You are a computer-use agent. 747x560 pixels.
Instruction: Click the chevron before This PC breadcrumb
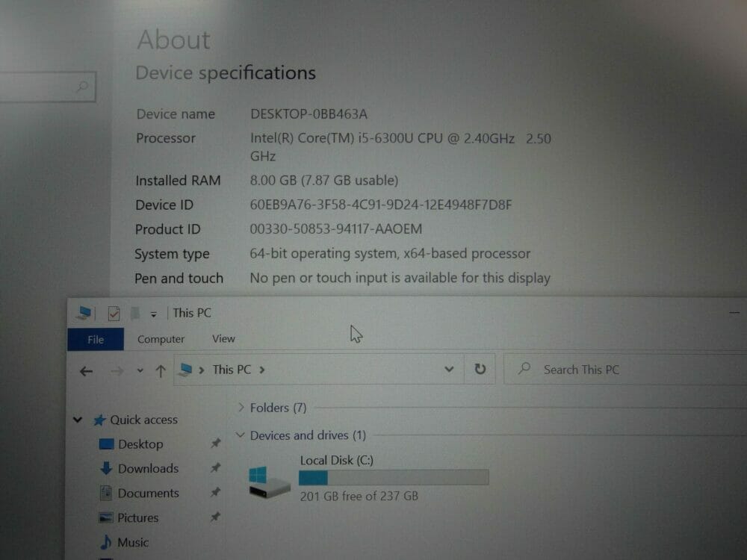[x=202, y=370]
